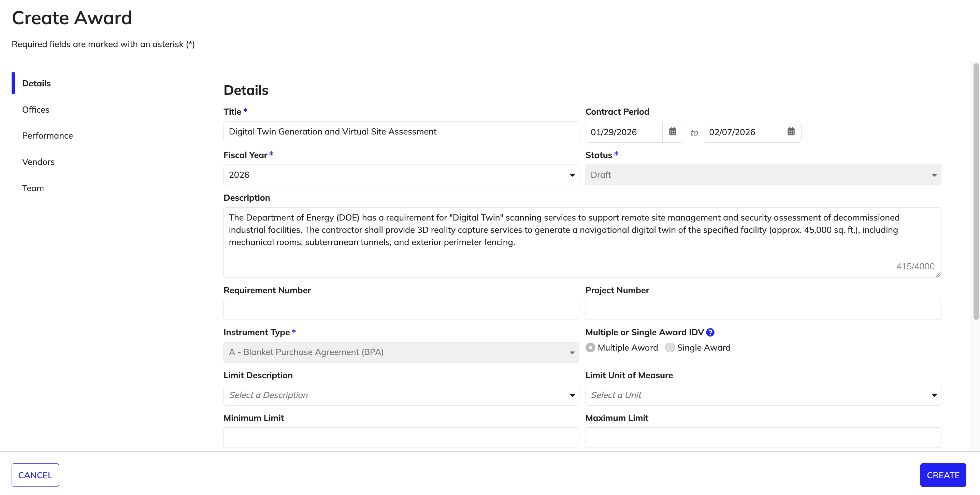Open the contract end date calendar picker
Viewport: 980px width, 495px height.
(791, 132)
